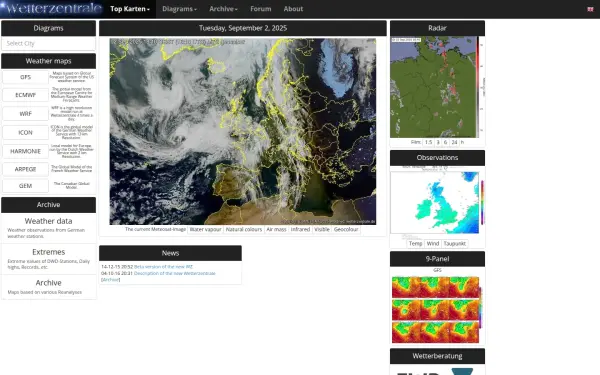
Task: Switch satellite view to Geocolour
Action: click(346, 229)
